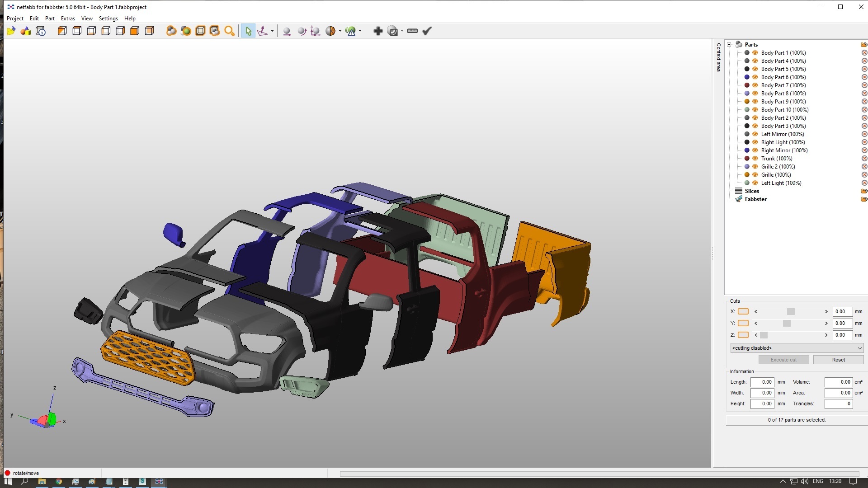Viewport: 868px width, 488px height.
Task: Hide Body Part 1 via its eye icon
Action: point(755,53)
